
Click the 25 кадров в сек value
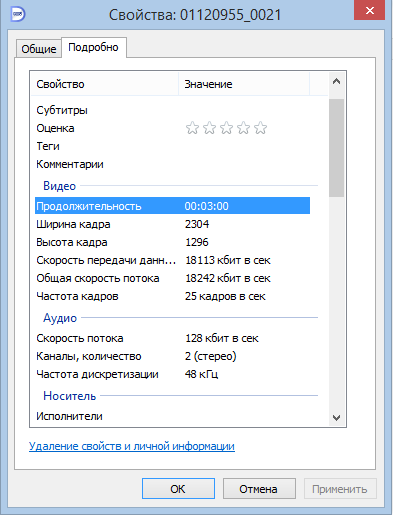pos(225,296)
